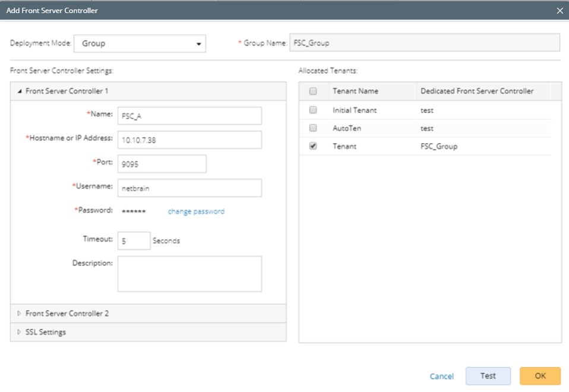The height and width of the screenshot is (392, 569).
Task: Click the Name input field
Action: point(189,116)
